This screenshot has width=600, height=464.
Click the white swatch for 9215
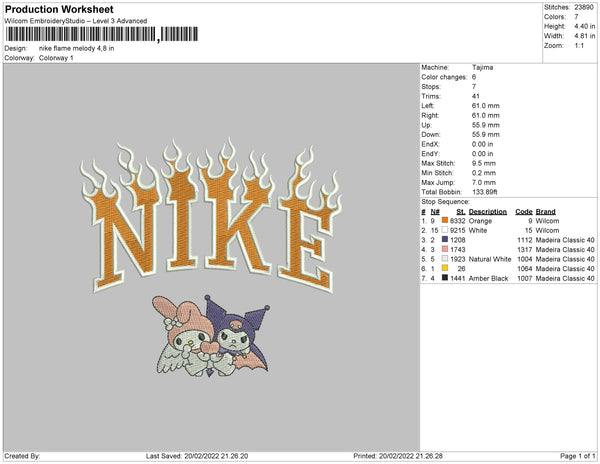pos(445,230)
